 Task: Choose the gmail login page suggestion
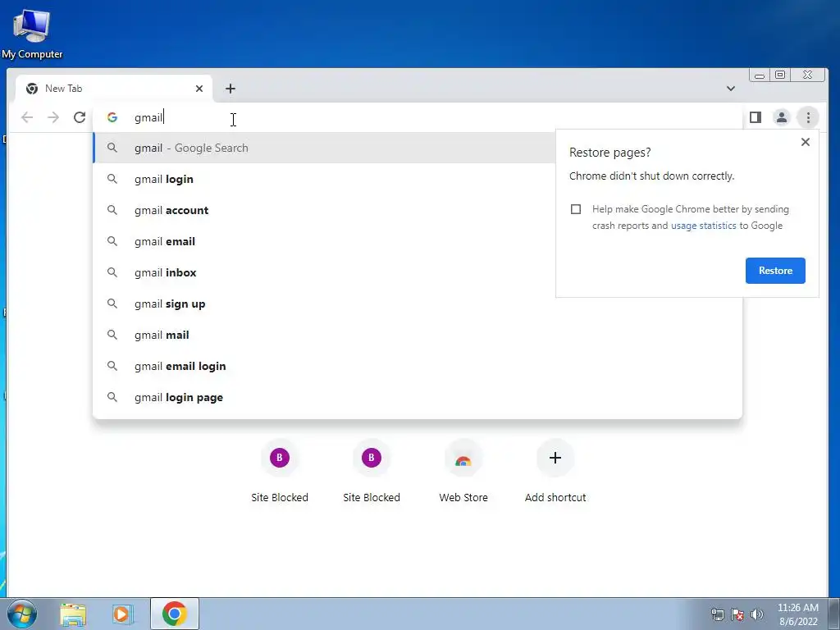tap(418, 397)
